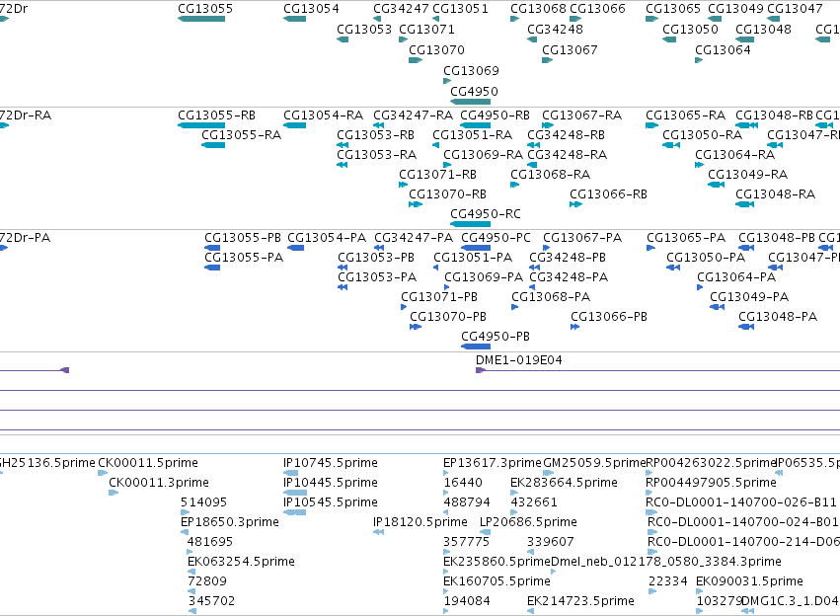The height and width of the screenshot is (616, 840).
Task: Click the CG13070-RB transcript label
Action: (x=448, y=193)
